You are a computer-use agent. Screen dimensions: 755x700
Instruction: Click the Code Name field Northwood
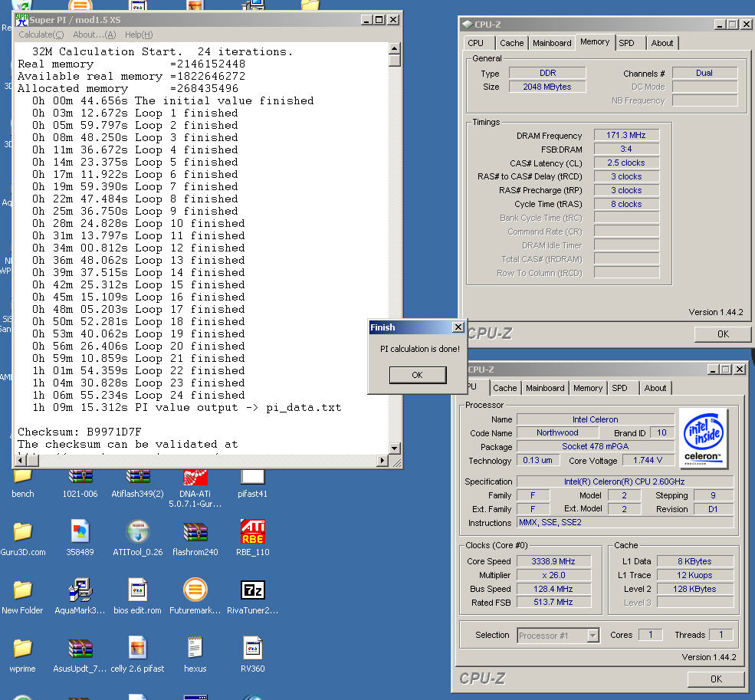[557, 432]
